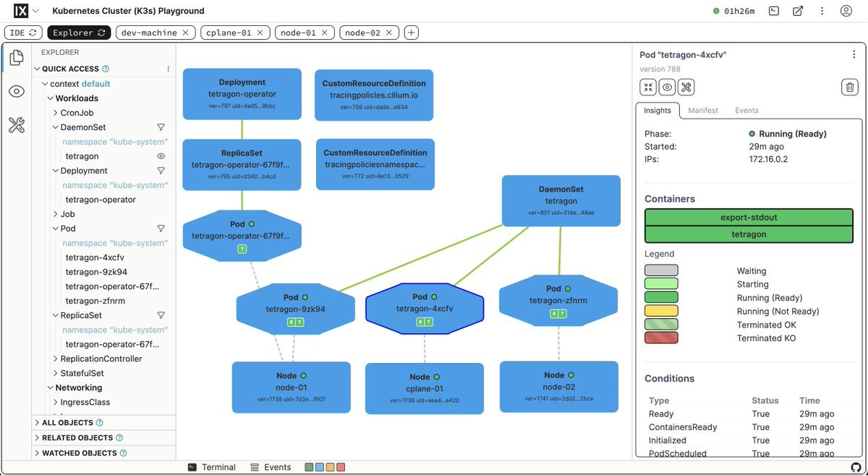
Task: Expand the ALL OBJECTS section
Action: coord(37,423)
